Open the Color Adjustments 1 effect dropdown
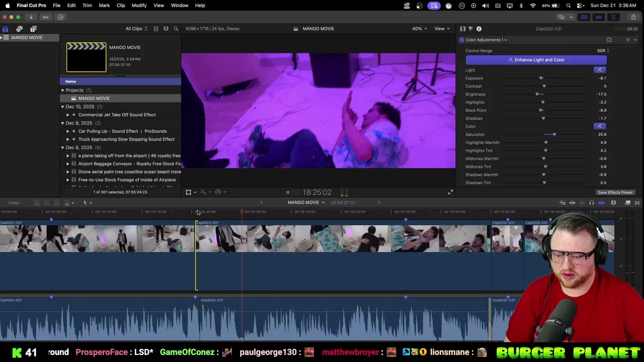 pos(486,40)
